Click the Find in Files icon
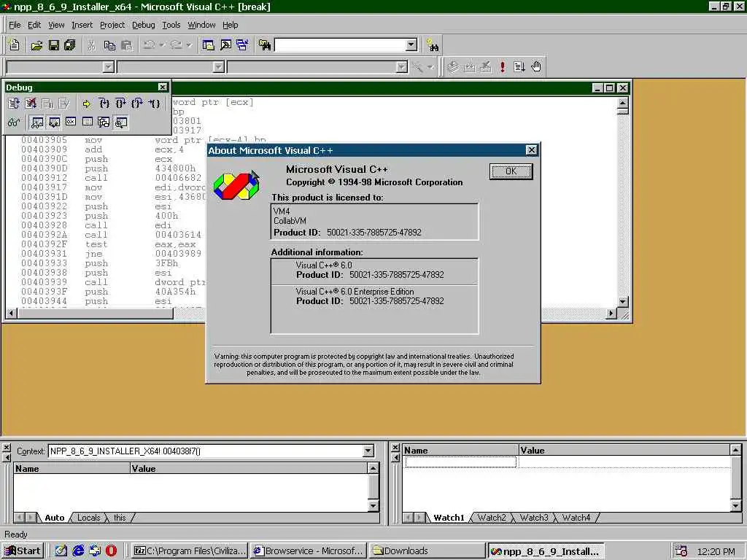This screenshot has width=747, height=560. (265, 45)
